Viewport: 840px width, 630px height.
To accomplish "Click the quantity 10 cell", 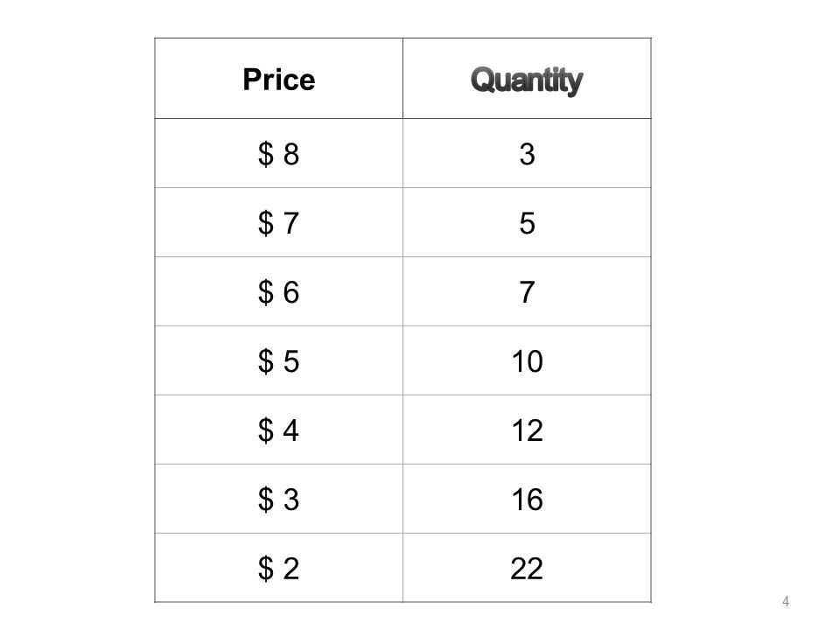I will click(x=527, y=360).
